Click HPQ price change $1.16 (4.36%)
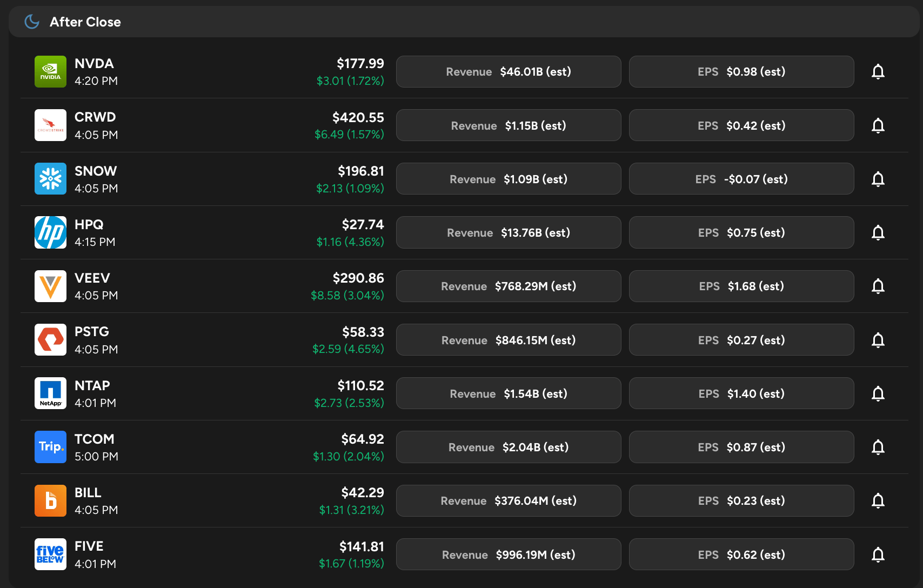Screen dimensions: 923x588 pos(350,242)
